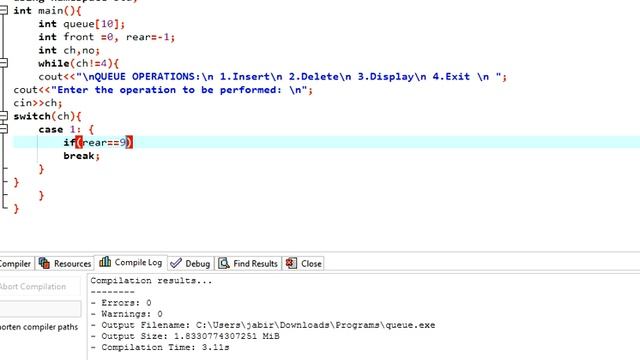Open the Compile Log tab
Viewport: 640px width, 360px height.
tap(131, 262)
